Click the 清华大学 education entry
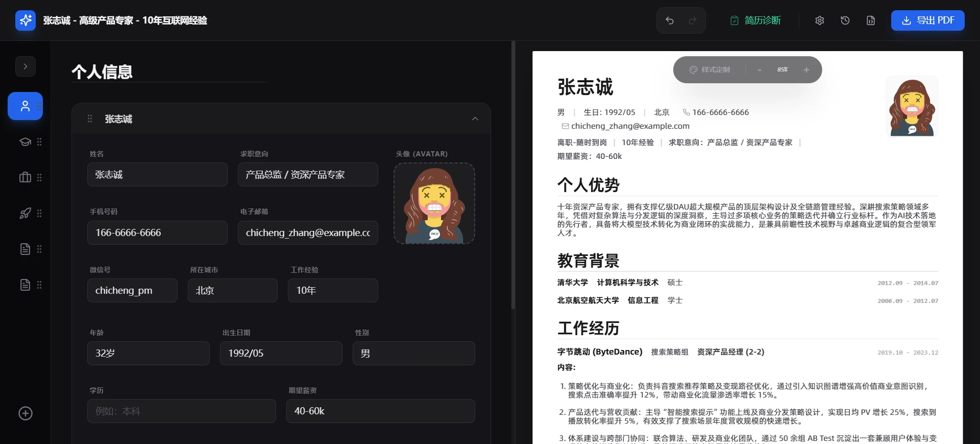 point(748,283)
